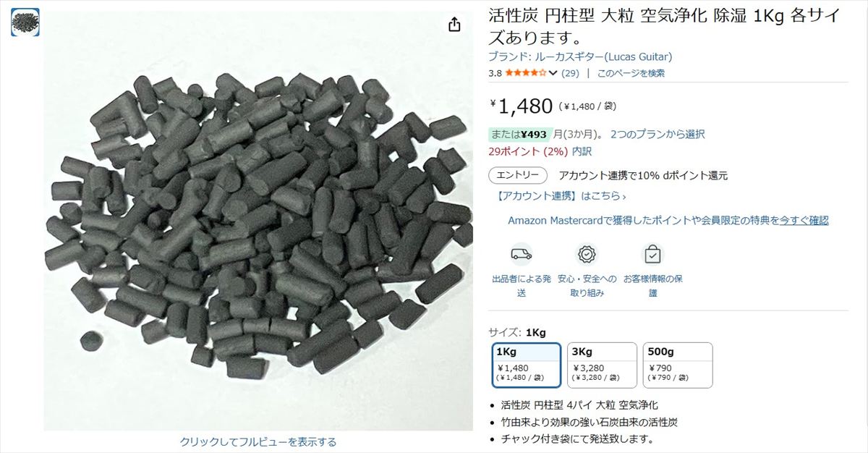Open the main product image full view
The width and height of the screenshot is (868, 453).
(x=258, y=221)
